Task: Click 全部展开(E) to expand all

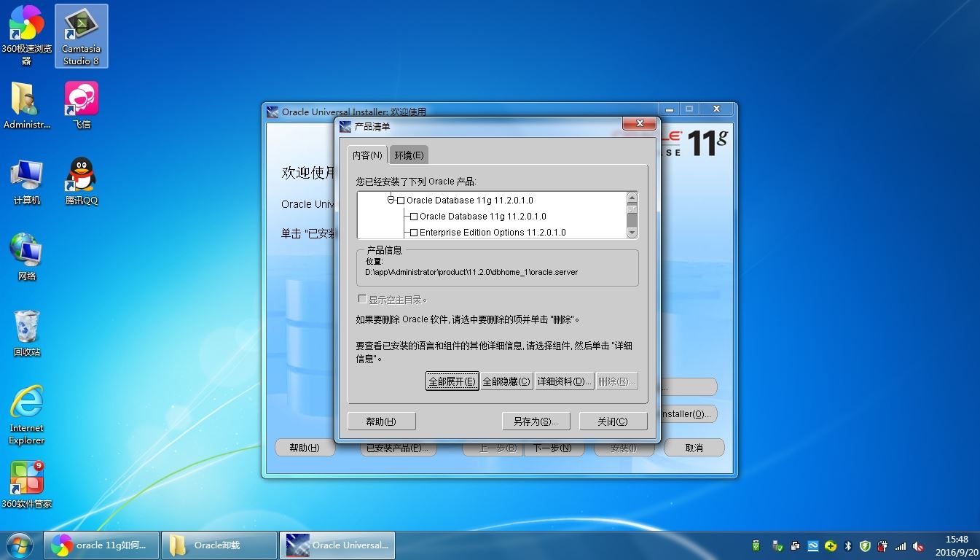Action: coord(452,381)
